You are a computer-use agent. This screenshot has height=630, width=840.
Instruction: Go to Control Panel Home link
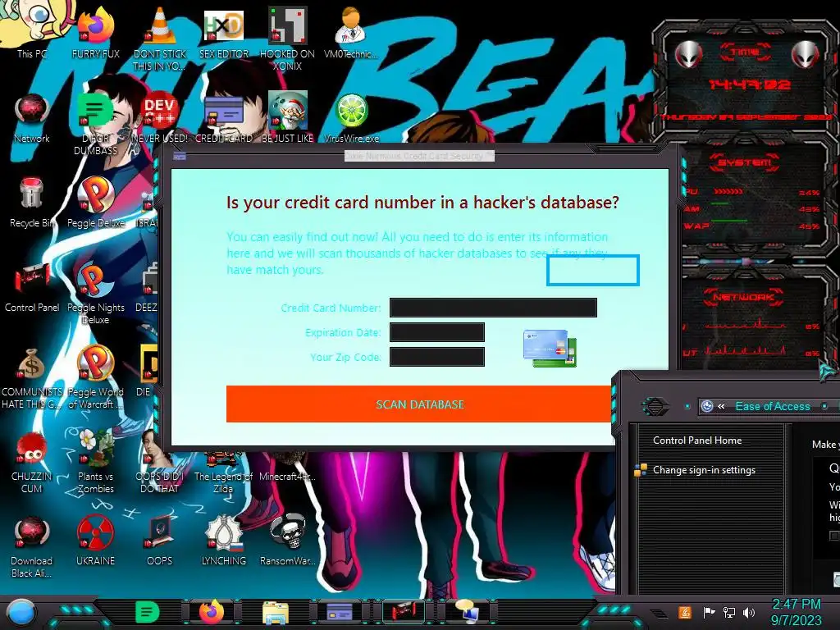pos(697,441)
